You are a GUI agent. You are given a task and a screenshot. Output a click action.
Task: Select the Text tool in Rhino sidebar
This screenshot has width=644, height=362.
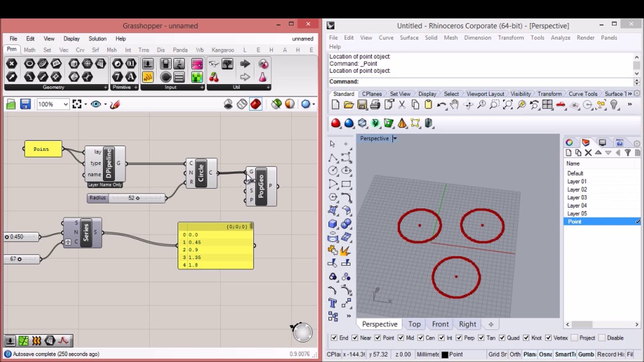coord(333,303)
